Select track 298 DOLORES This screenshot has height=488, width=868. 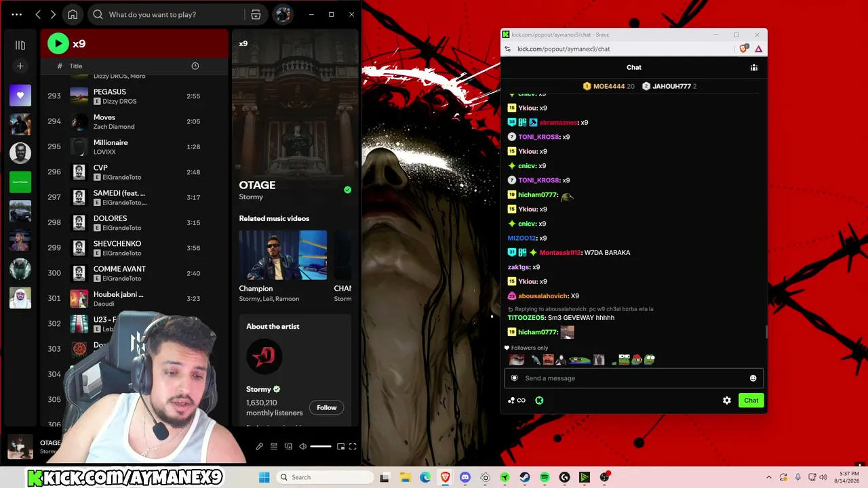(135, 222)
